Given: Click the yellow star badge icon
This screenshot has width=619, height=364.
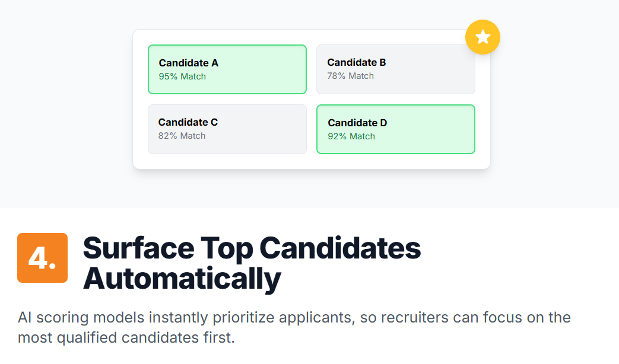Looking at the screenshot, I should tap(482, 37).
